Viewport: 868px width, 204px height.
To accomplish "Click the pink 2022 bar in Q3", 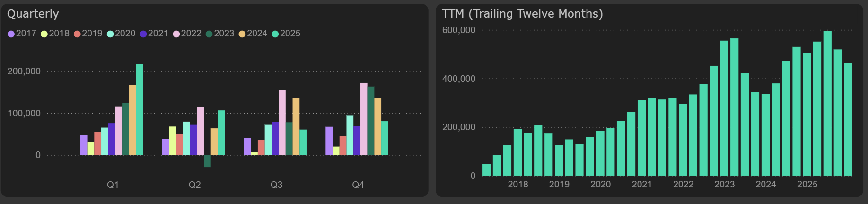I will (282, 123).
